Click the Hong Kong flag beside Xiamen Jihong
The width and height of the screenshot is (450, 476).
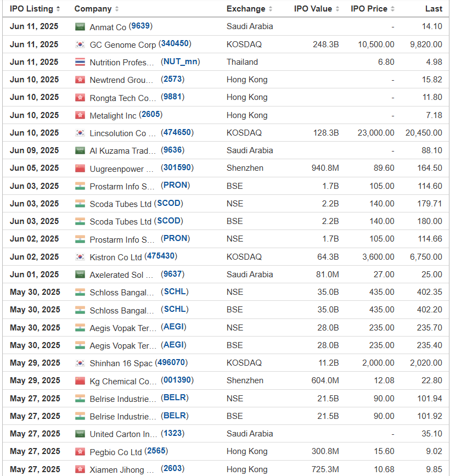click(80, 469)
